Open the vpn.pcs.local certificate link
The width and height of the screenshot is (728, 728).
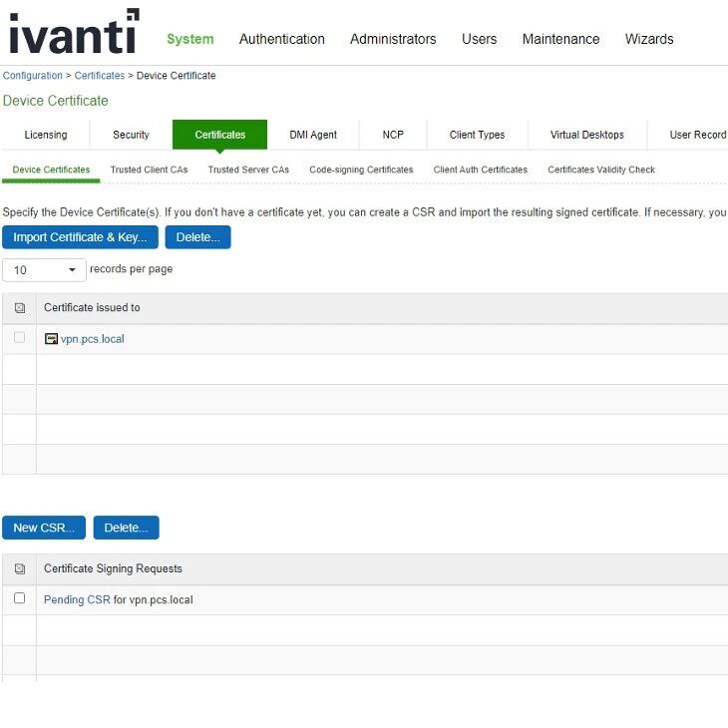coord(93,339)
